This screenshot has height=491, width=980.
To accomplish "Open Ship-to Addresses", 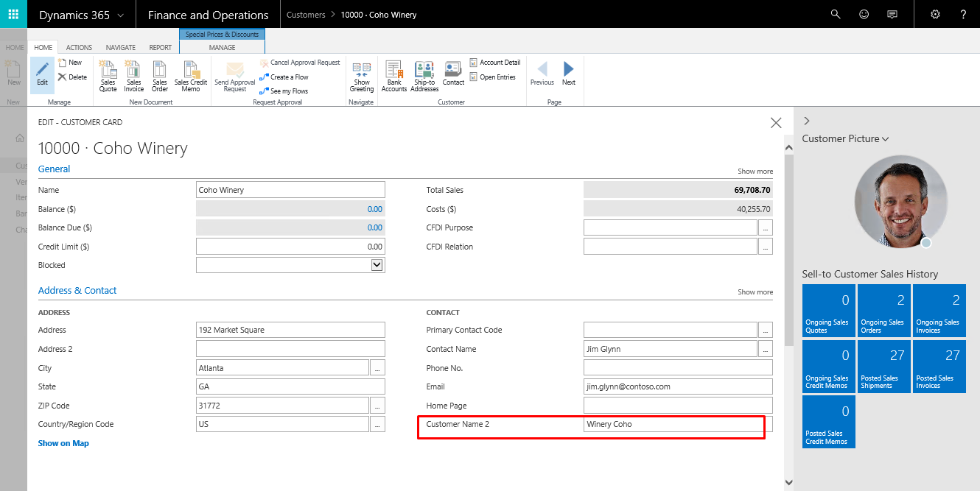I will (424, 76).
